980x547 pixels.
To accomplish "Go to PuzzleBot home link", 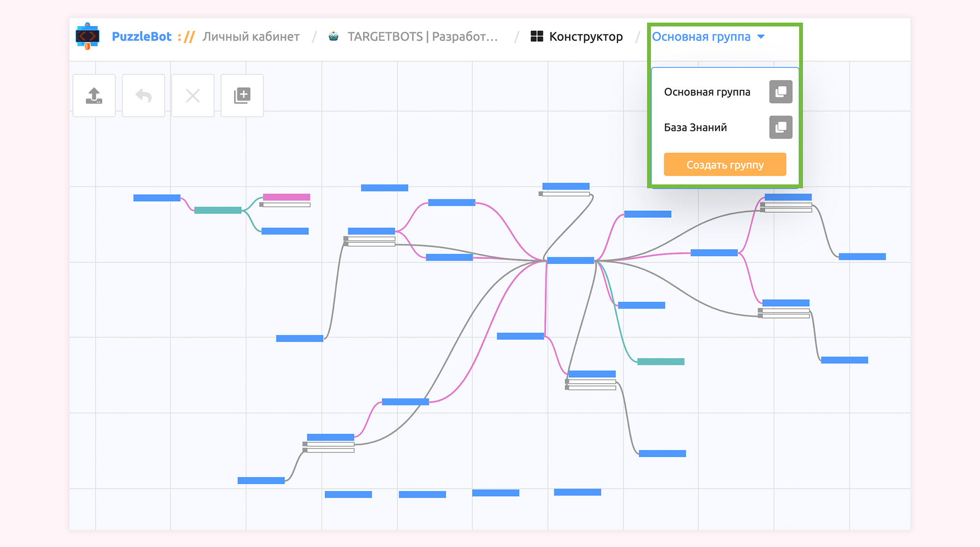I will (x=142, y=37).
